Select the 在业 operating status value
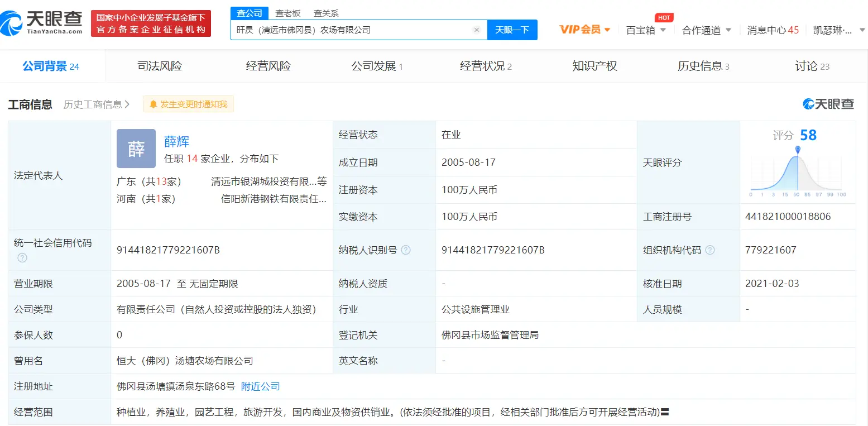 coord(451,135)
